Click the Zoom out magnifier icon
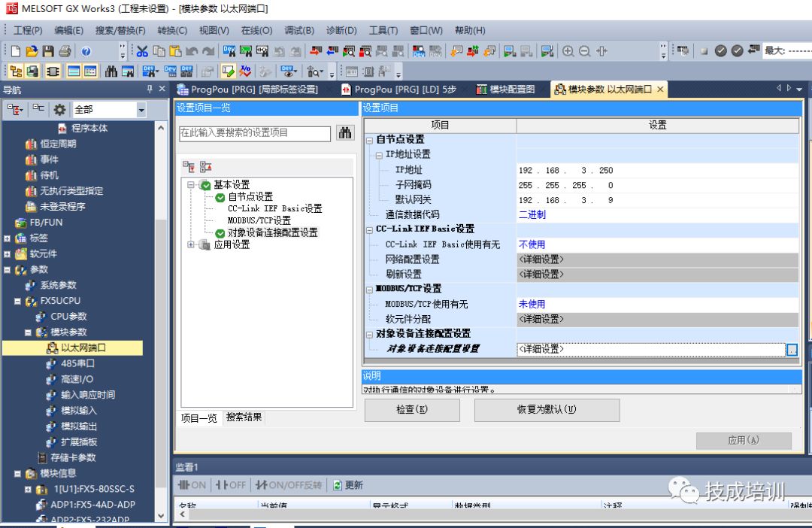This screenshot has width=812, height=528. [585, 51]
